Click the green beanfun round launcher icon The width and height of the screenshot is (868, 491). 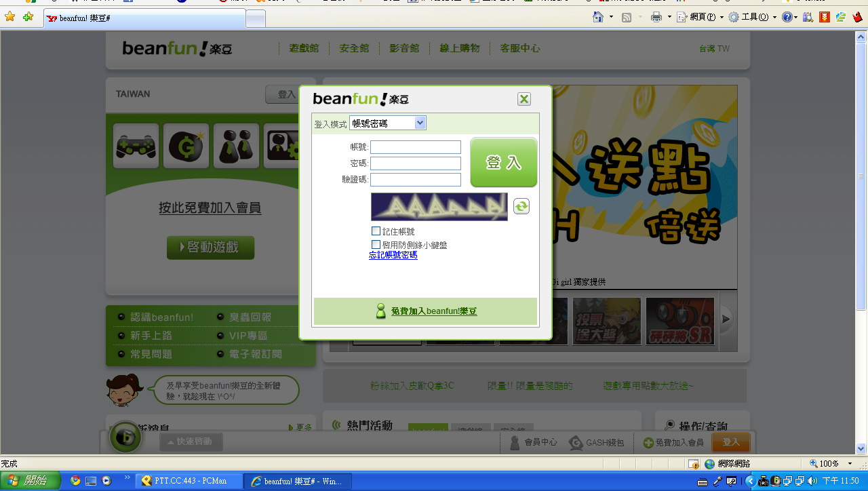(125, 437)
